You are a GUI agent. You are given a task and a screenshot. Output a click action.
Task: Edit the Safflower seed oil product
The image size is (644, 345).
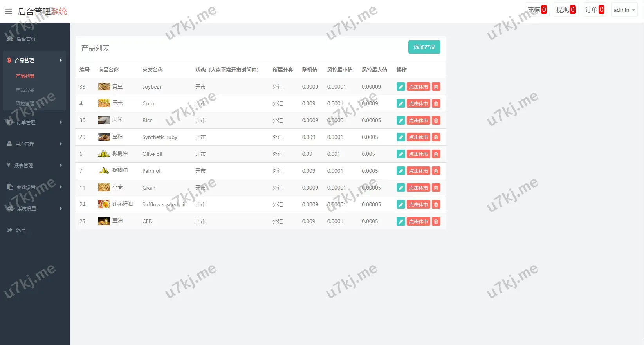pyautogui.click(x=400, y=205)
